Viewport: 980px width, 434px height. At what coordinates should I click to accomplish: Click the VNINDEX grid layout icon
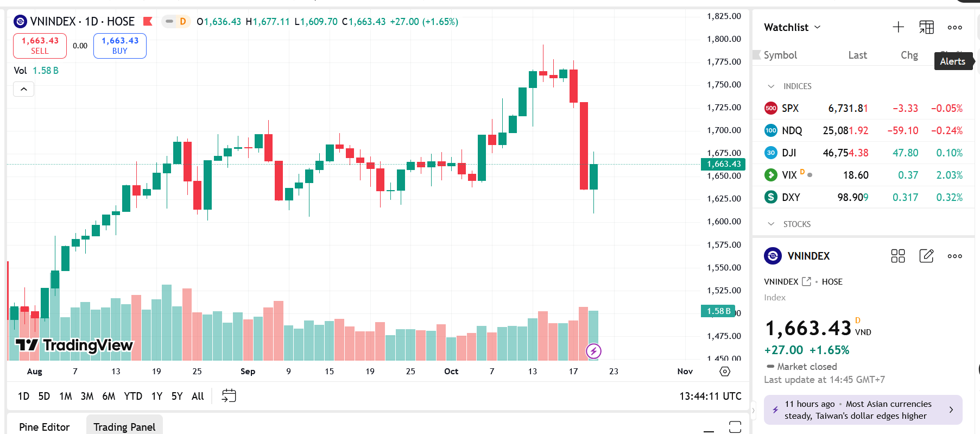[898, 256]
